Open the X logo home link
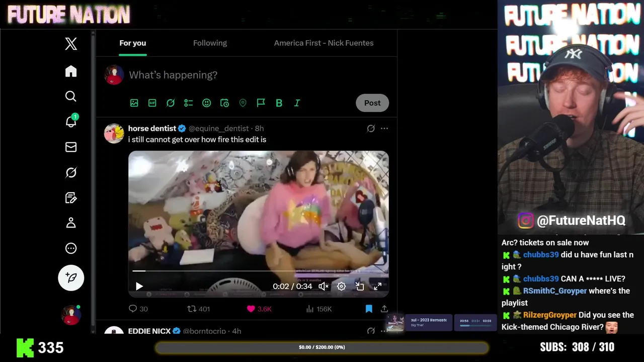 [71, 44]
